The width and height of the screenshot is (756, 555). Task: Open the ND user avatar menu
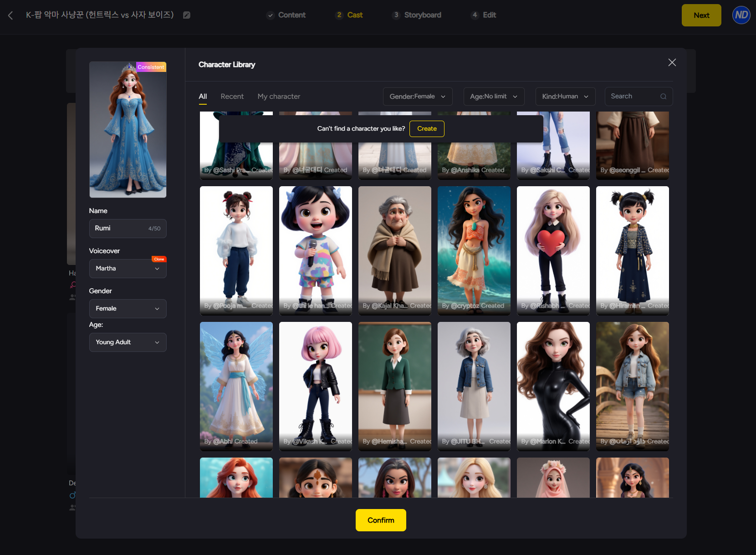[741, 15]
